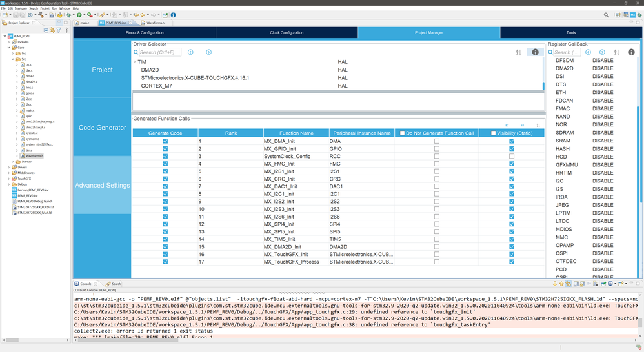Screen dimensions: 644x352
Task: Switch to the Pinout & Configuration tab
Action: point(145,32)
